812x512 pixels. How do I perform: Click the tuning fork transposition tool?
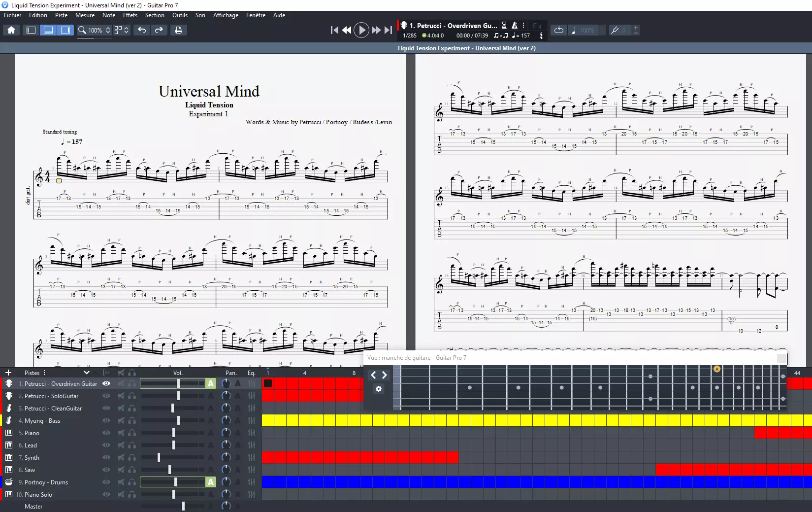[615, 30]
